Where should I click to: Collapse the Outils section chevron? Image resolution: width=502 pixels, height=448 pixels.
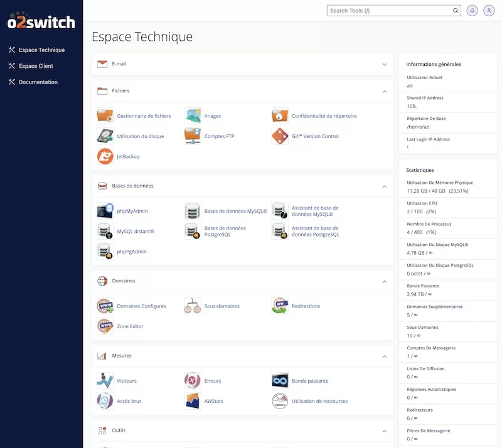pyautogui.click(x=385, y=431)
